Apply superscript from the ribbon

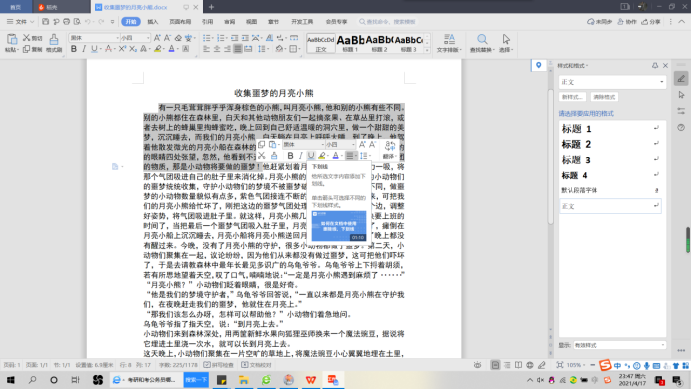pyautogui.click(x=122, y=49)
